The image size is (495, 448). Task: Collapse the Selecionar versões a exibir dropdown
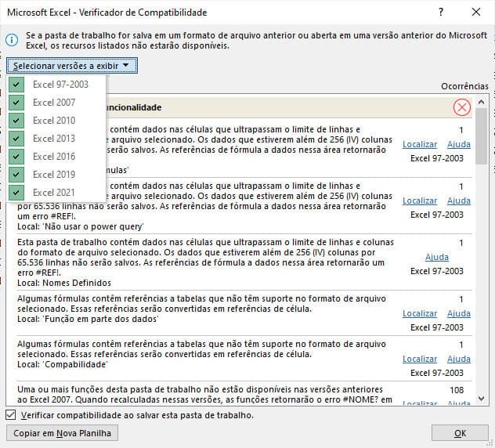(72, 66)
